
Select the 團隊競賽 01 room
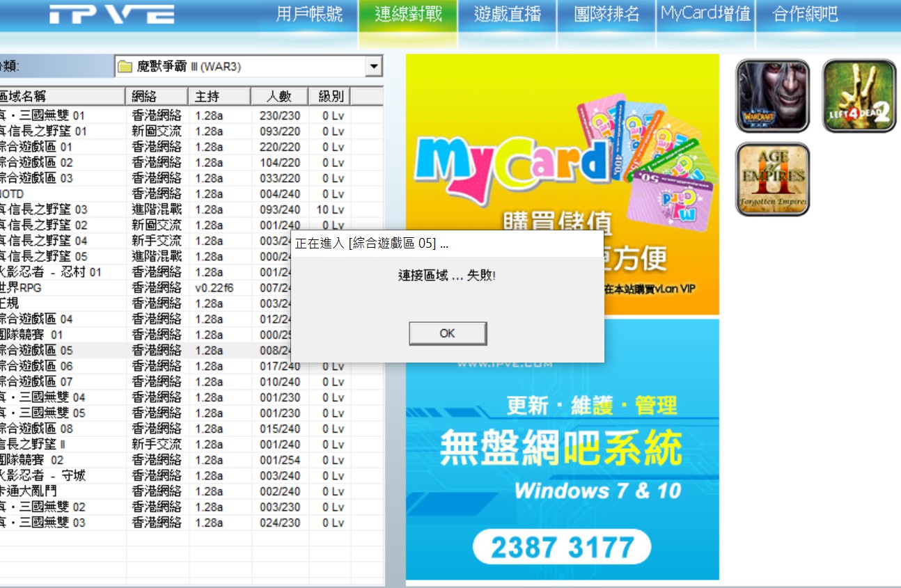(x=145, y=335)
